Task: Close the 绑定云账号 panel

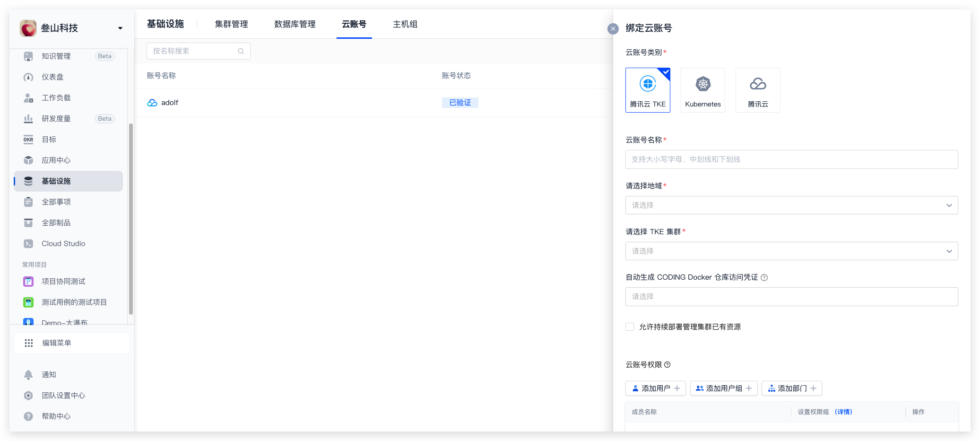Action: [613, 29]
